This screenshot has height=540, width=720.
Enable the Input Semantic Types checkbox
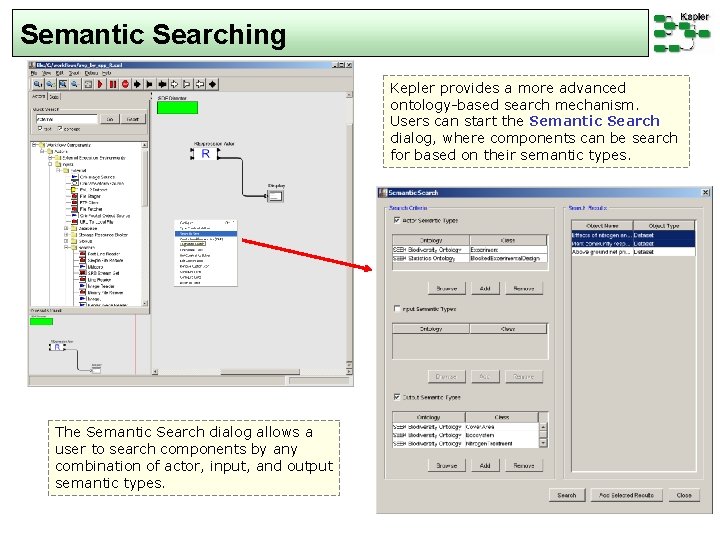397,309
